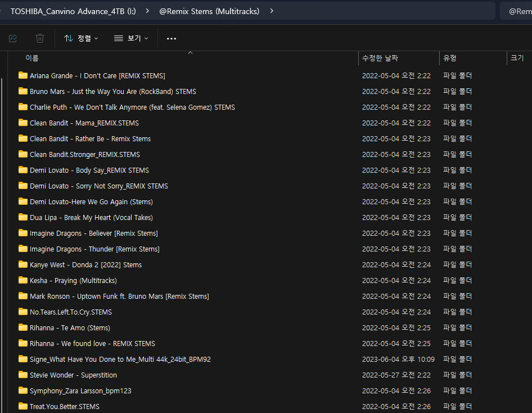Select 'Treat.You.Better.STEMS' folder name
Viewport: 532px width, 413px height.
(65, 407)
